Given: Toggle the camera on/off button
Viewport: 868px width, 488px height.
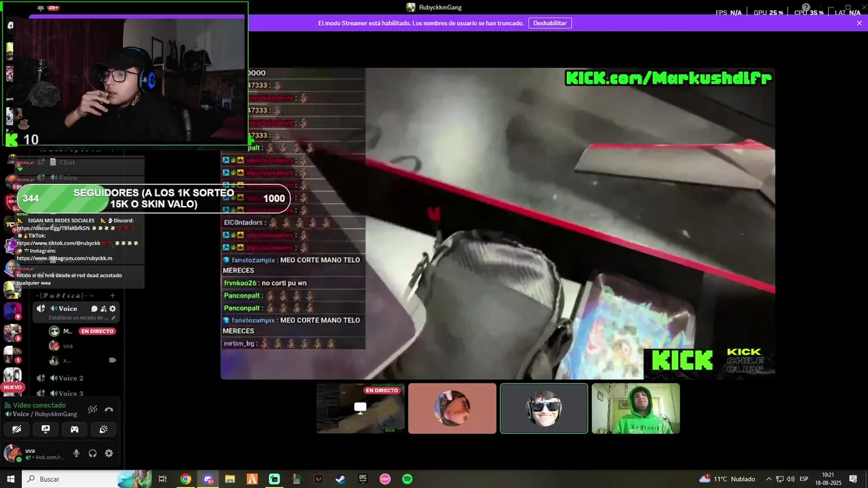Looking at the screenshot, I should [17, 429].
